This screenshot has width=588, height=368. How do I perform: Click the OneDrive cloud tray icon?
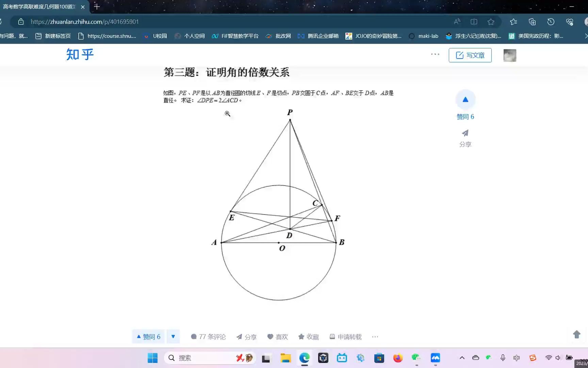476,358
